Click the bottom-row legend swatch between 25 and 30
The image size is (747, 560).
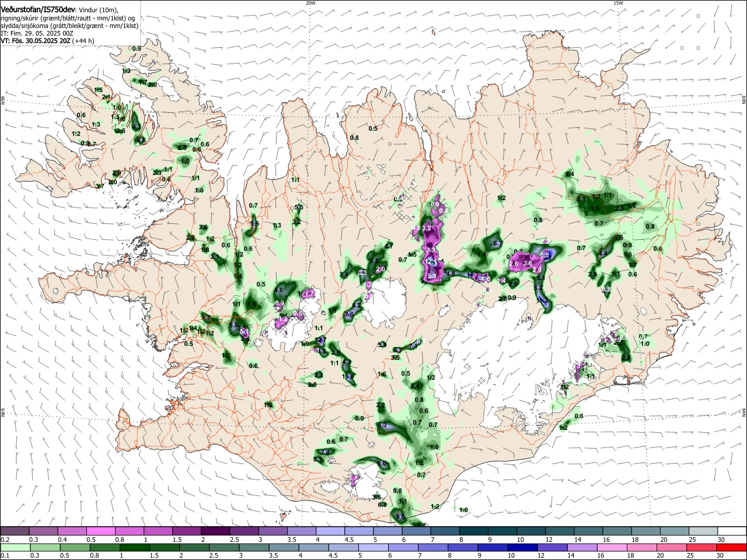pyautogui.click(x=701, y=547)
